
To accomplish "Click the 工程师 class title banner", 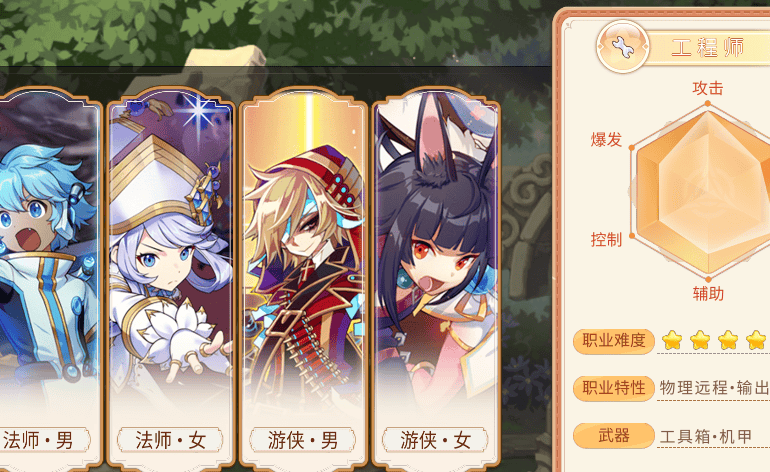I will [709, 48].
